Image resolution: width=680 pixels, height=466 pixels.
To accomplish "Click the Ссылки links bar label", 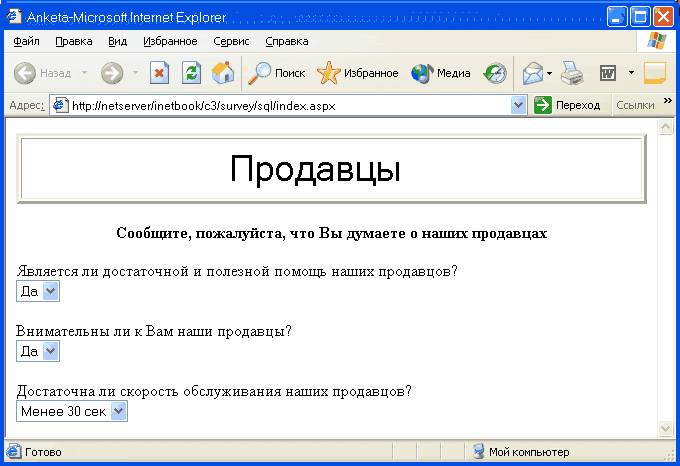I will pyautogui.click(x=635, y=105).
